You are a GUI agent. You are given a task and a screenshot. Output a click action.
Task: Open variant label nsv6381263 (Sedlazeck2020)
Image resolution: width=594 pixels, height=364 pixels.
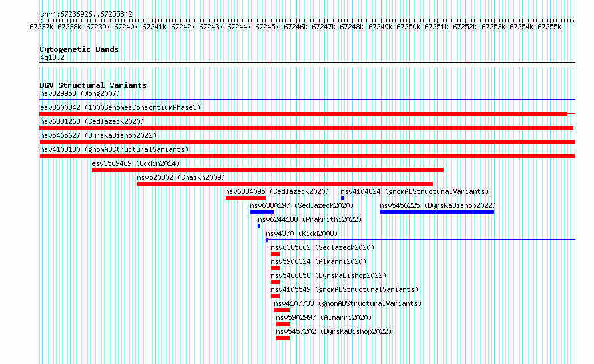pos(92,121)
